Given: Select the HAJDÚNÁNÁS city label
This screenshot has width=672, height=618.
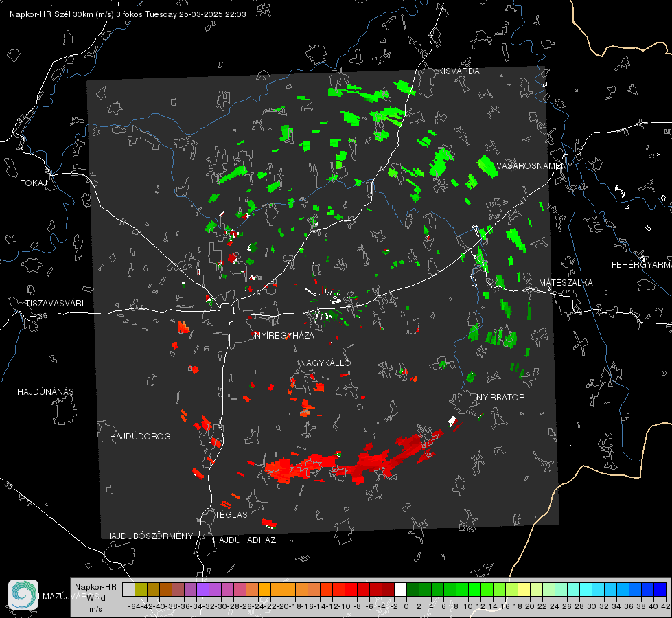Looking at the screenshot, I should [x=45, y=391].
